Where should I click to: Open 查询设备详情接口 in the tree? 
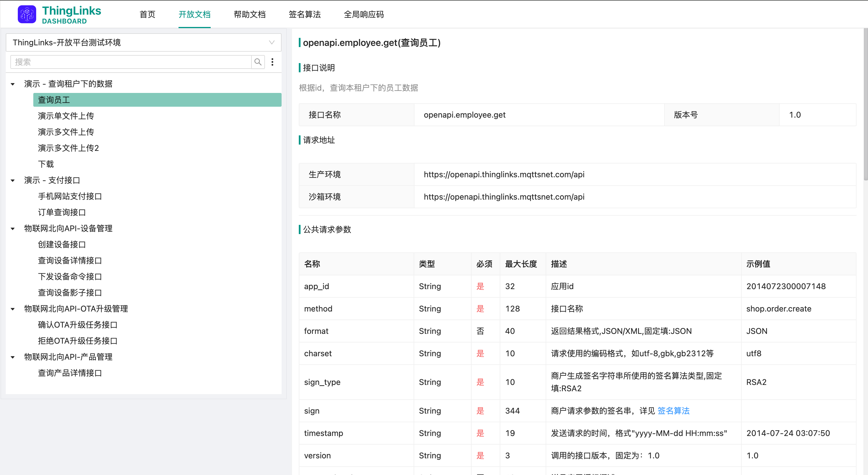(70, 260)
